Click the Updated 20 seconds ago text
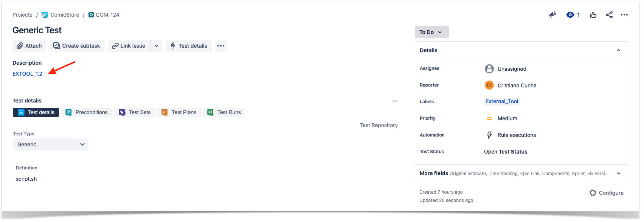This screenshot has width=644, height=222. coord(446,200)
